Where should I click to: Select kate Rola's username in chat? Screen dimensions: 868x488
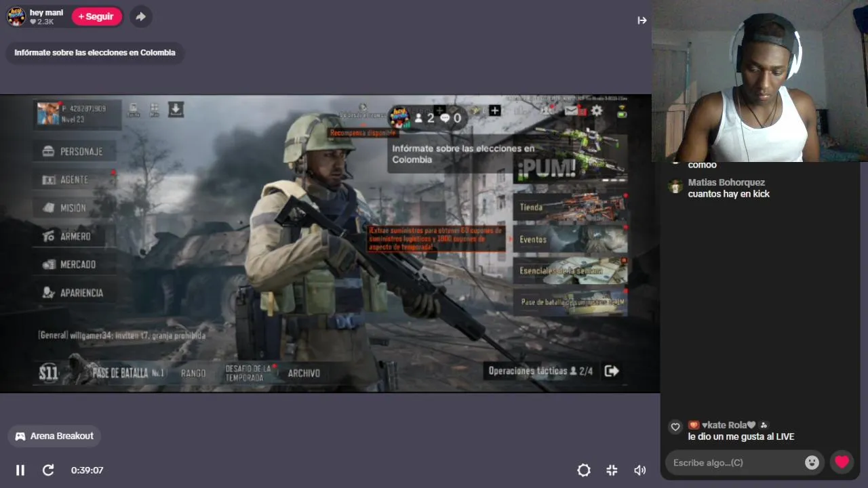(728, 425)
